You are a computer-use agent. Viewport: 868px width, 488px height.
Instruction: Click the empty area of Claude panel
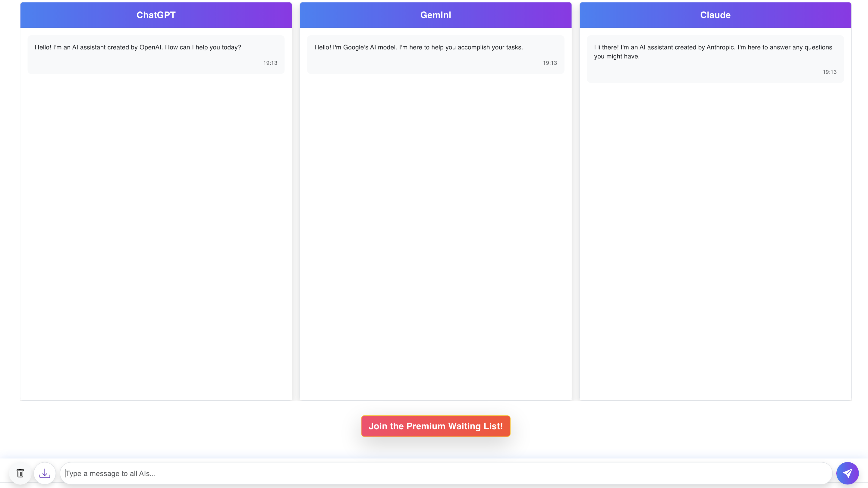715,236
